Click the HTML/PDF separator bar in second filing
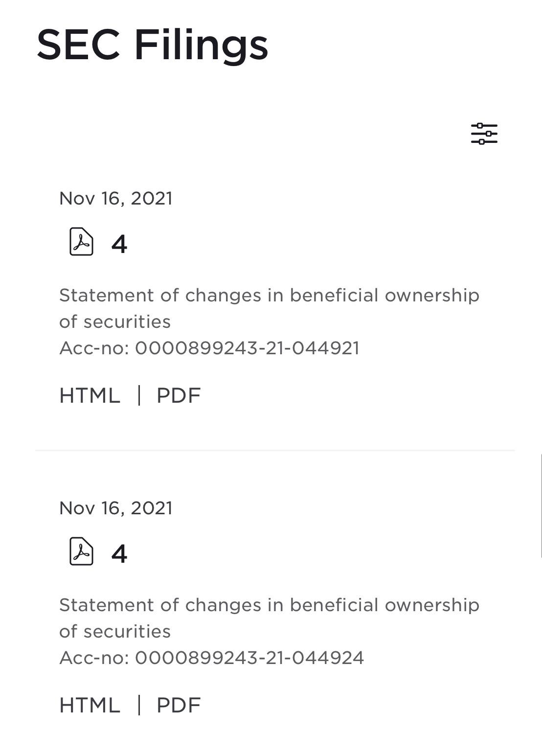Viewport: 542px width, 756px height. pos(139,705)
